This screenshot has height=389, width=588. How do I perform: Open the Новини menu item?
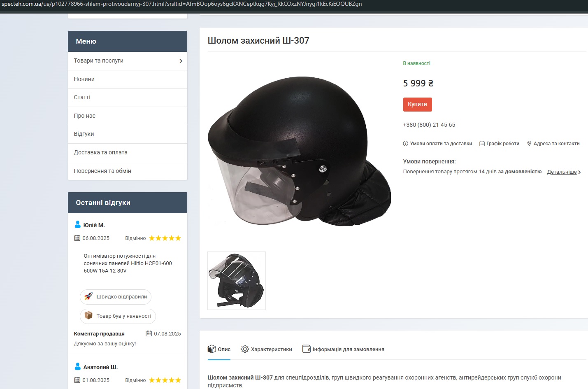coord(128,79)
